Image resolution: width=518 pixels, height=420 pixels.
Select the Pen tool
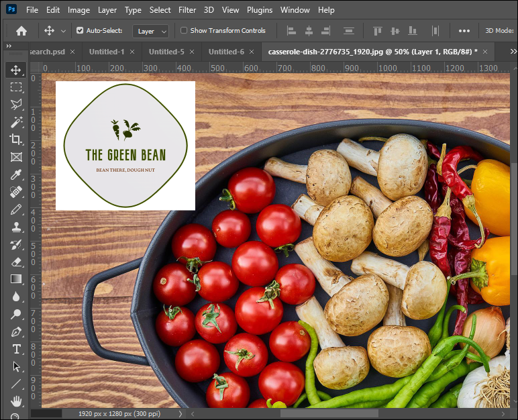(15, 331)
